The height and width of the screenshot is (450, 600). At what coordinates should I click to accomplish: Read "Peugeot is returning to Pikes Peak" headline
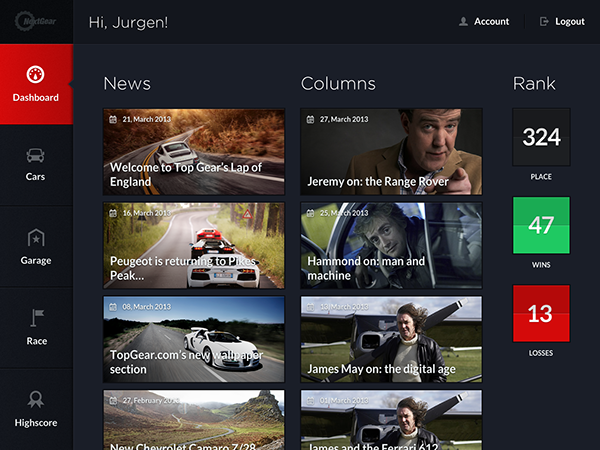[183, 268]
